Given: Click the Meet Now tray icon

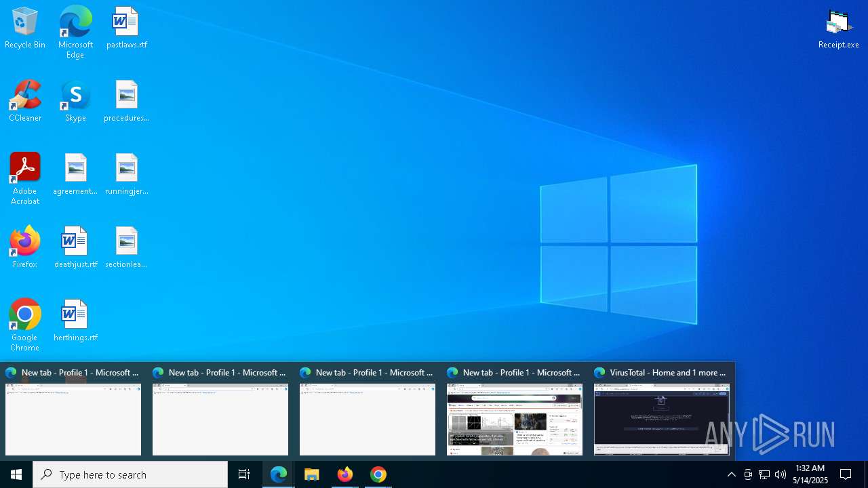Looking at the screenshot, I should (x=748, y=474).
